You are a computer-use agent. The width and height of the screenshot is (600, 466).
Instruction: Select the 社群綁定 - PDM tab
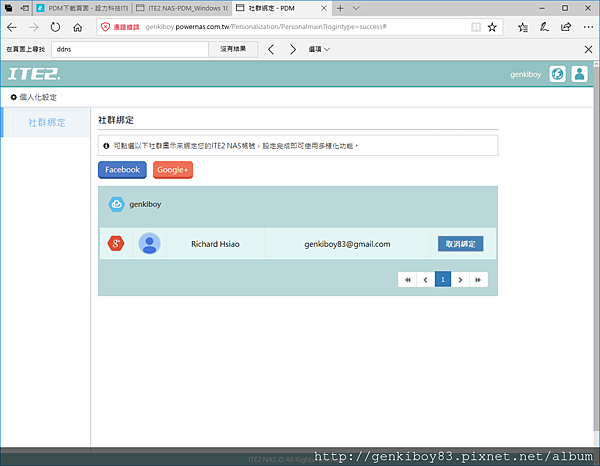pyautogui.click(x=281, y=8)
